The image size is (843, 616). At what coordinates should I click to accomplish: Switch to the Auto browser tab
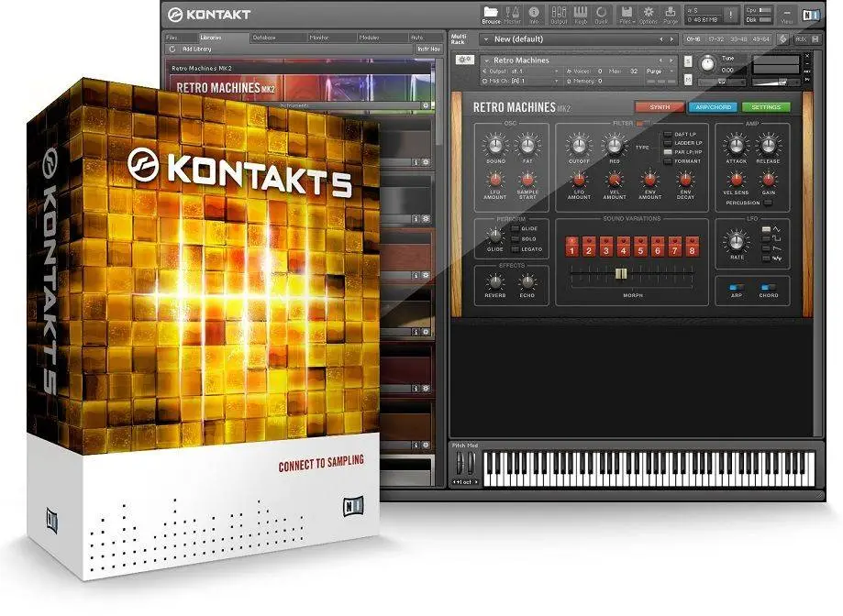coord(426,38)
